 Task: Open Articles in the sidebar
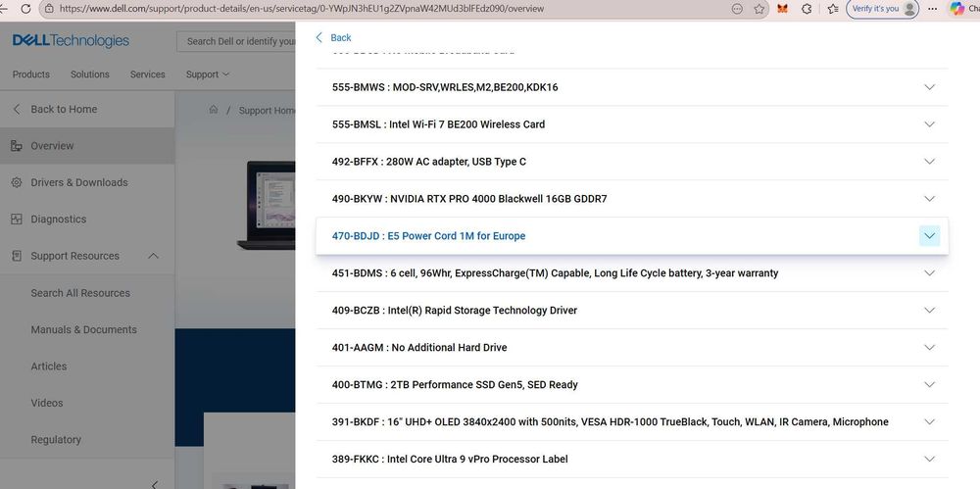click(49, 367)
